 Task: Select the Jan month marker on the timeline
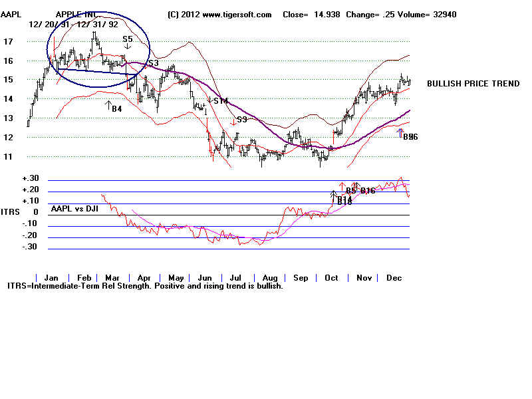pos(49,277)
